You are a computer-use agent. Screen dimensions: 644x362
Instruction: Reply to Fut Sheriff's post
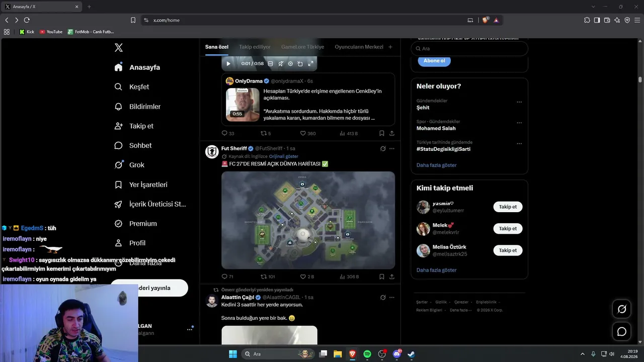227,277
